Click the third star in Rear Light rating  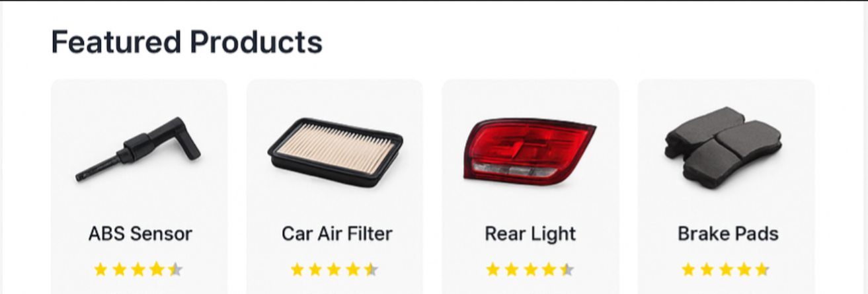point(530,270)
